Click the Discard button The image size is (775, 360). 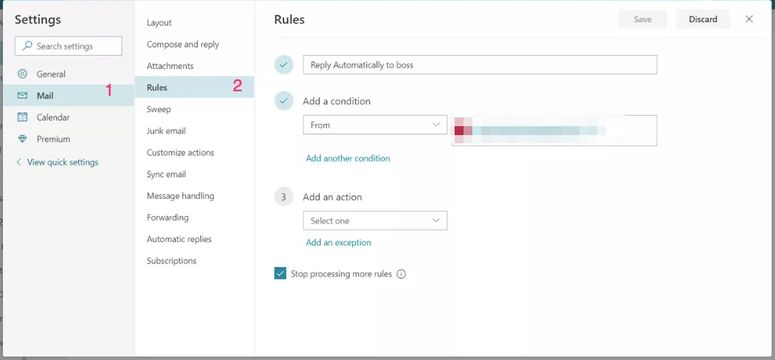click(x=703, y=19)
